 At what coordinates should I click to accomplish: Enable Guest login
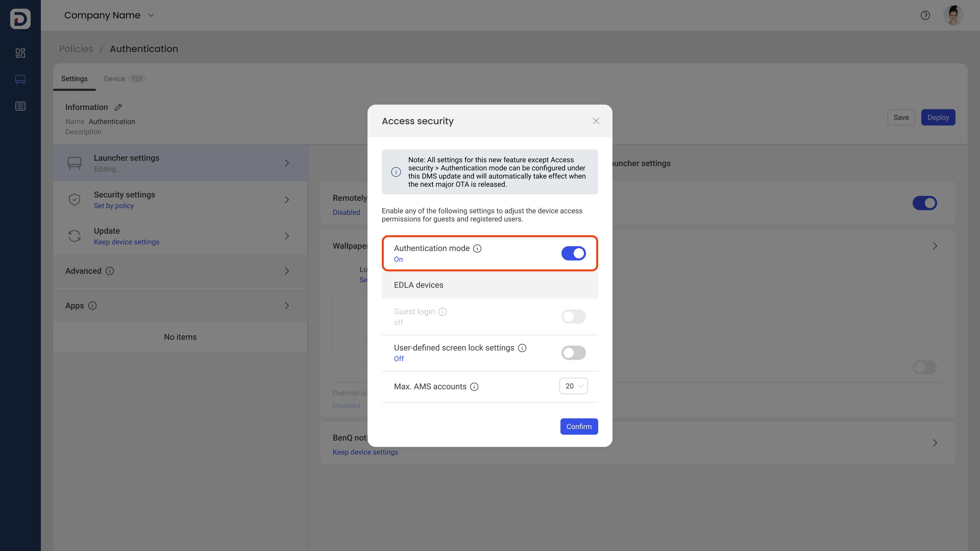click(x=573, y=316)
